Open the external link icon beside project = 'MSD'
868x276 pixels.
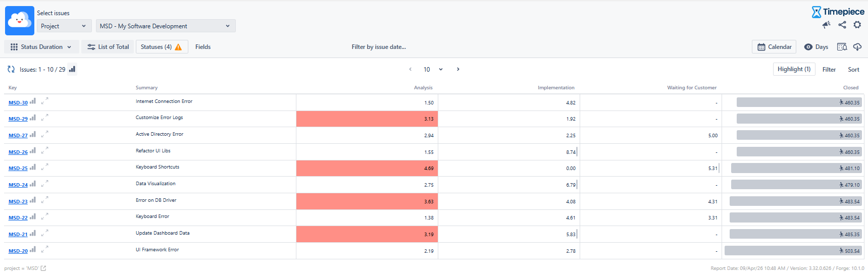pos(43,268)
